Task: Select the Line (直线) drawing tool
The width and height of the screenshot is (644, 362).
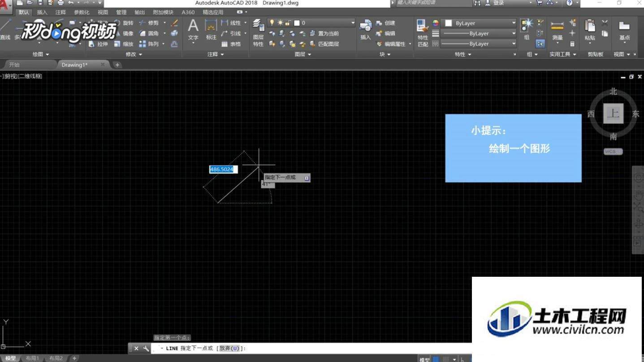Action: (5, 30)
